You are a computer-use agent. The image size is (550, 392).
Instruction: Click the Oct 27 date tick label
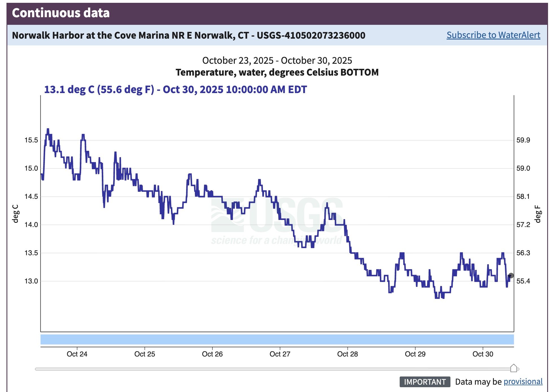click(280, 354)
